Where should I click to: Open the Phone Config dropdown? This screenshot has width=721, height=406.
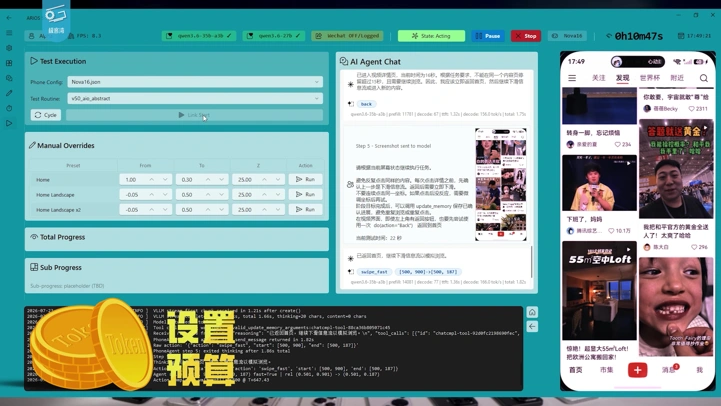195,82
